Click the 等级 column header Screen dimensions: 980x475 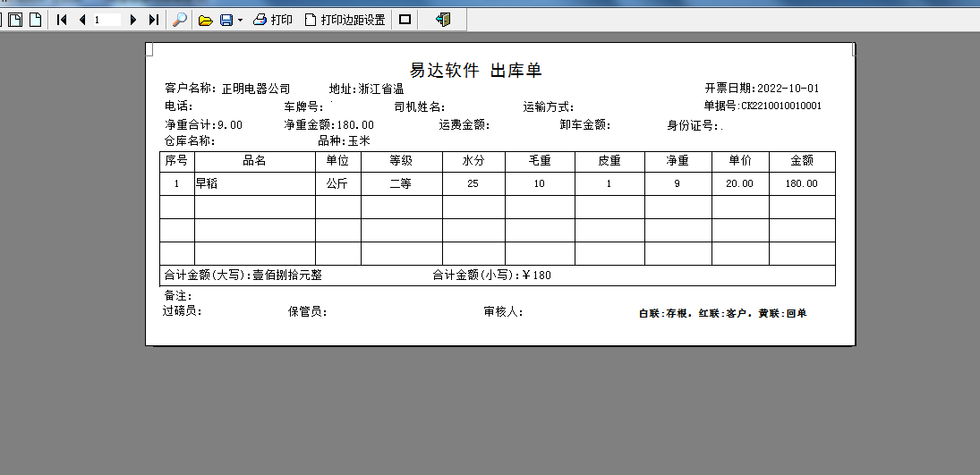click(401, 161)
